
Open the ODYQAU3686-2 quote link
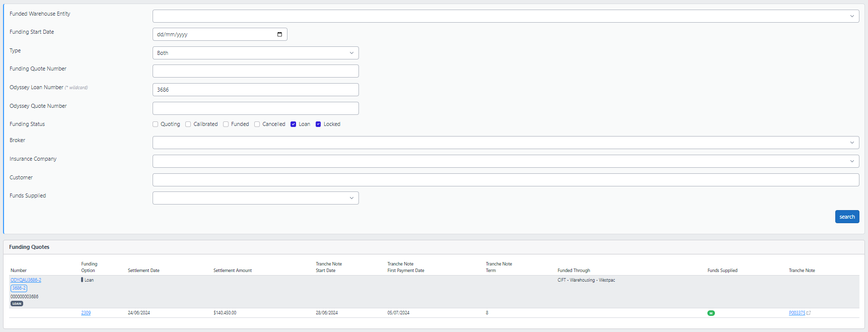coord(26,280)
